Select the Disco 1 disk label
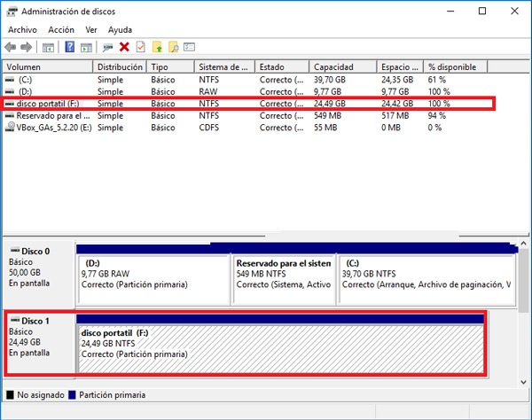Viewport: 532px width, 420px height. coord(35,321)
